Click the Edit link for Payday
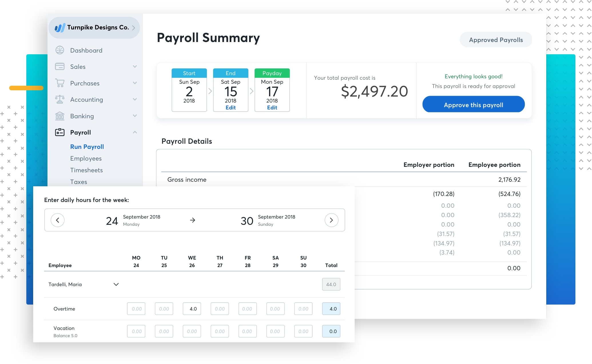Image resolution: width=592 pixels, height=364 pixels. (272, 107)
